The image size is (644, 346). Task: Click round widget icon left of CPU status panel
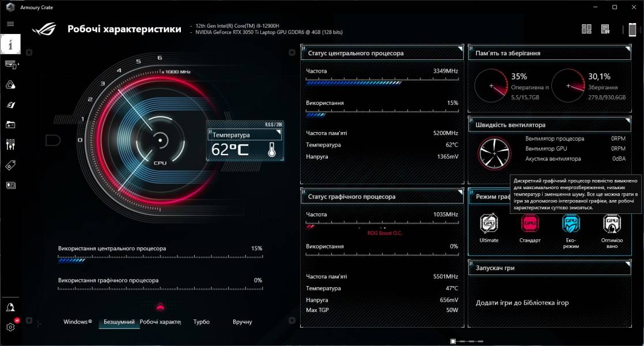coord(292,52)
